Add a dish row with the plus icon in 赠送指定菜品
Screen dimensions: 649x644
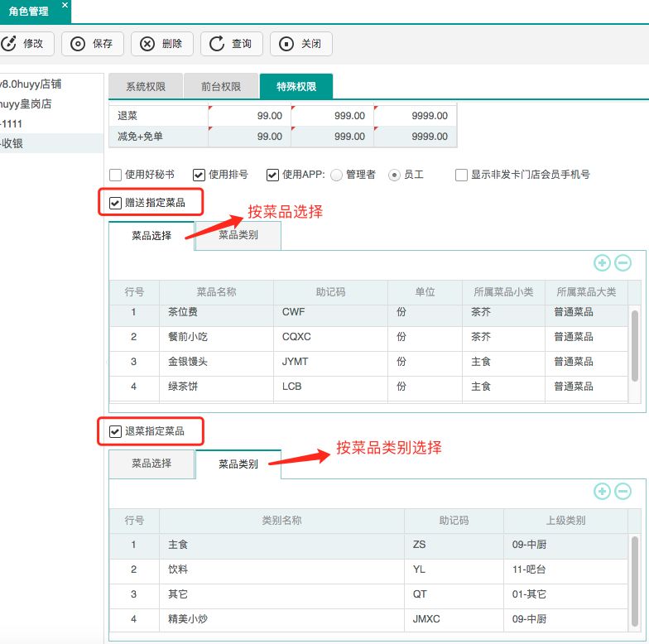(x=603, y=263)
